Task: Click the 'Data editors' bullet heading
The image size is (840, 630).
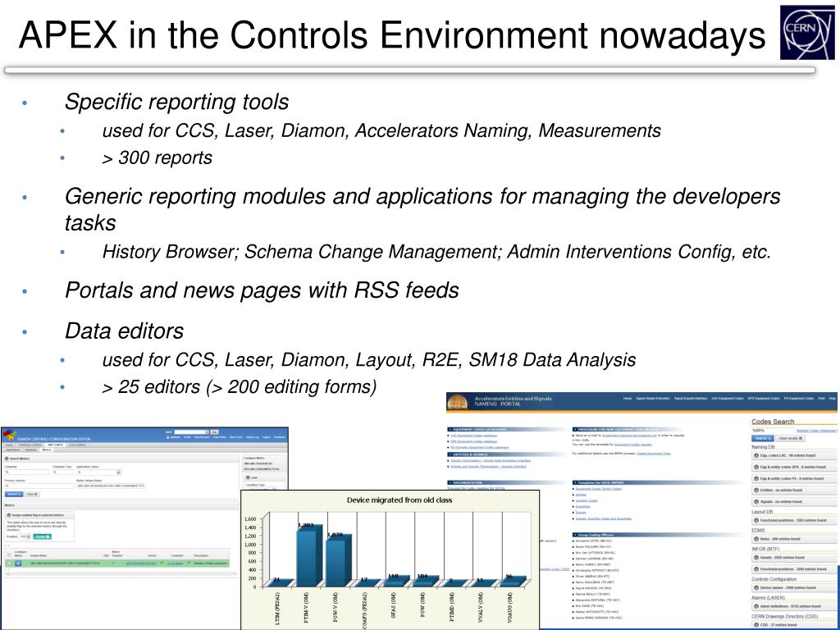Action: coord(125,331)
